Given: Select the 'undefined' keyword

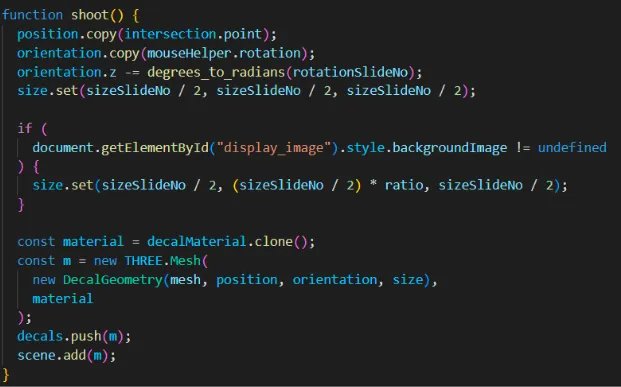Looking at the screenshot, I should [x=572, y=148].
